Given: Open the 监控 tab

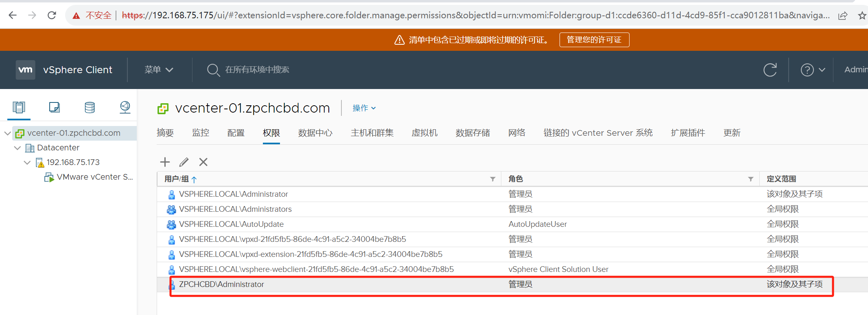Looking at the screenshot, I should click(201, 133).
